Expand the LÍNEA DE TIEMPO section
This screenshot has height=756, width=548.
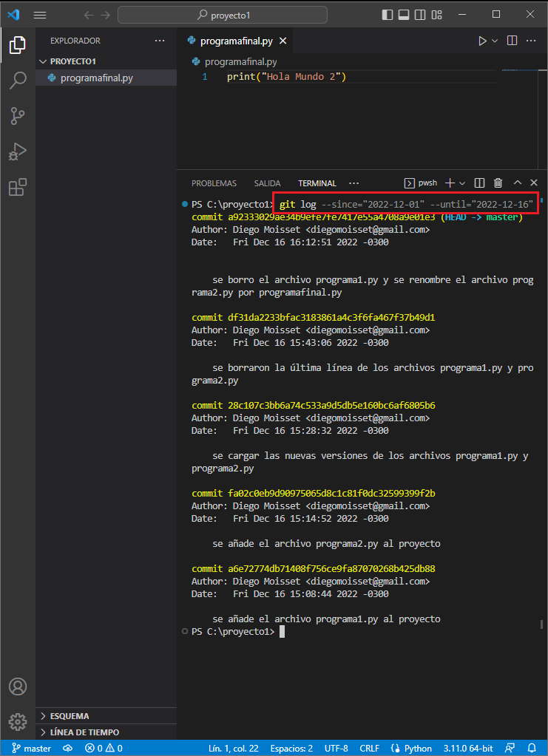106,732
